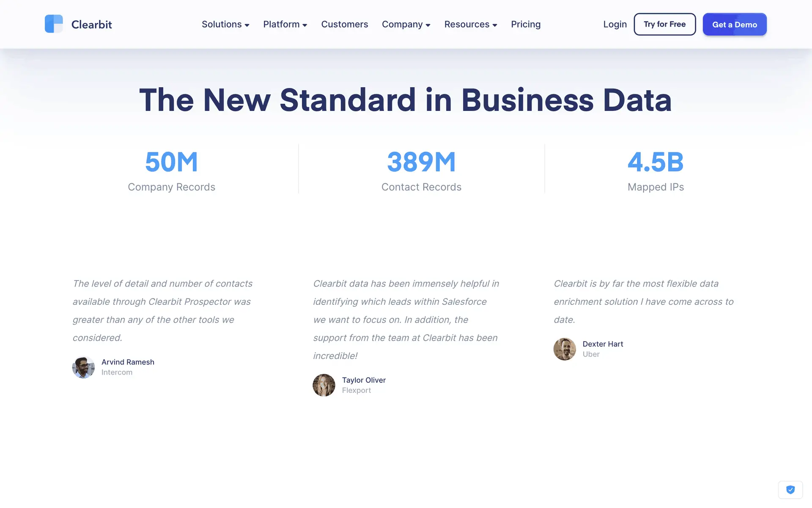Click the Clearbit logo icon

tap(54, 24)
